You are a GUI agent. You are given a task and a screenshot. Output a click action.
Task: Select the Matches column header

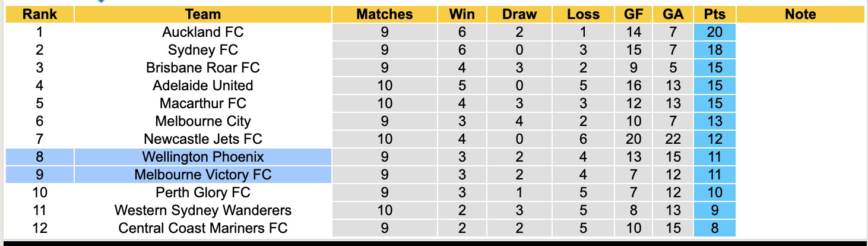click(x=385, y=14)
